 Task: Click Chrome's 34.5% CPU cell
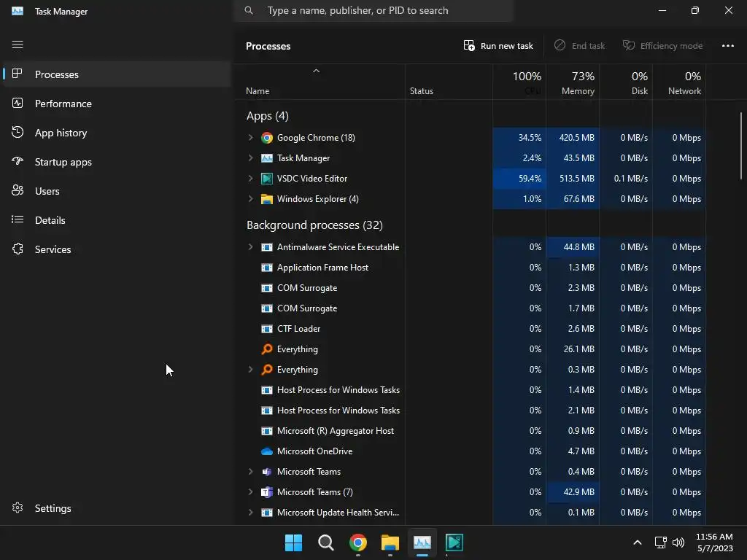click(519, 138)
